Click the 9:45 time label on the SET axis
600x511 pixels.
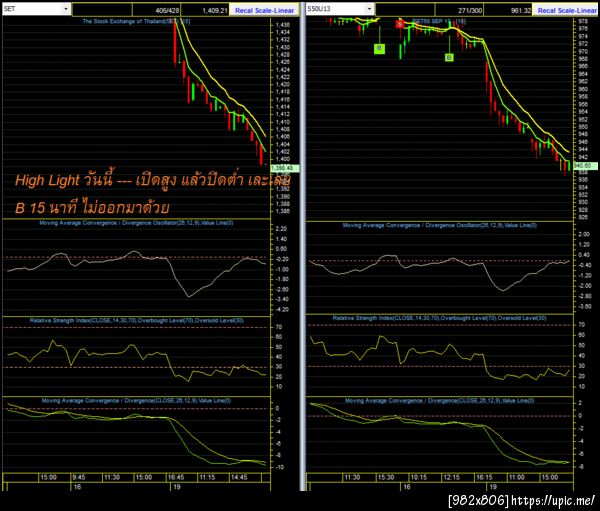pos(79,477)
